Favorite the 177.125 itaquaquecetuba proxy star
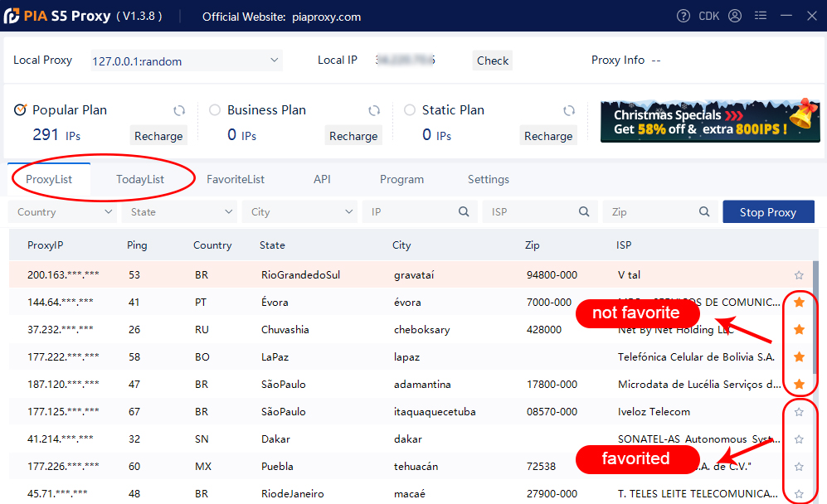Image resolution: width=827 pixels, height=504 pixels. point(799,412)
